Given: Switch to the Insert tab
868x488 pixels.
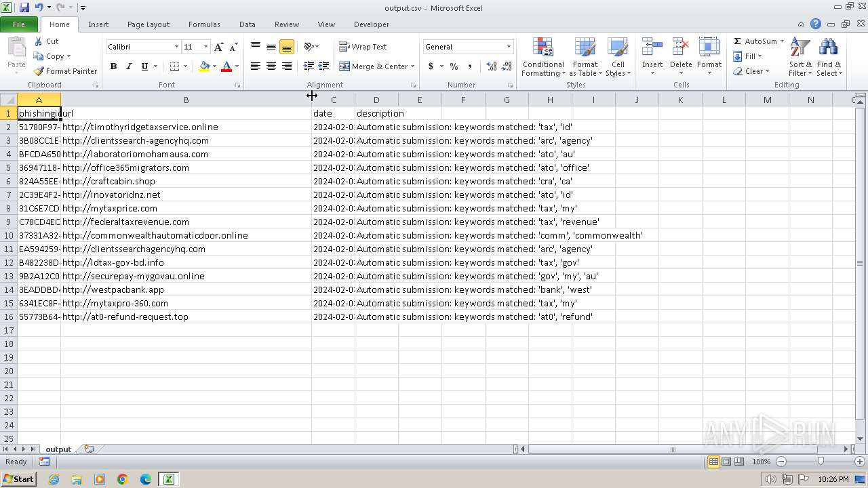Looking at the screenshot, I should (98, 24).
